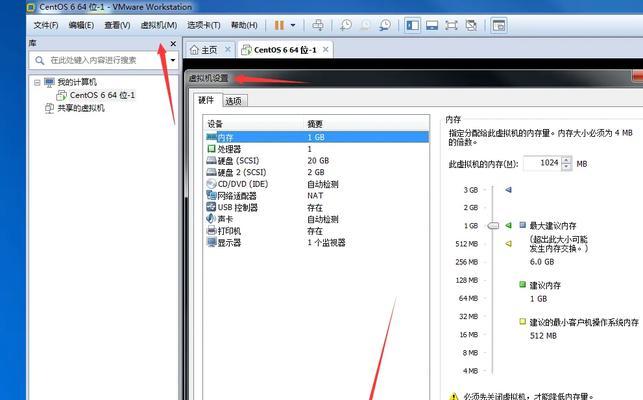Click the green recommended memory marker triangle
This screenshot has height=400, width=643.
click(508, 225)
